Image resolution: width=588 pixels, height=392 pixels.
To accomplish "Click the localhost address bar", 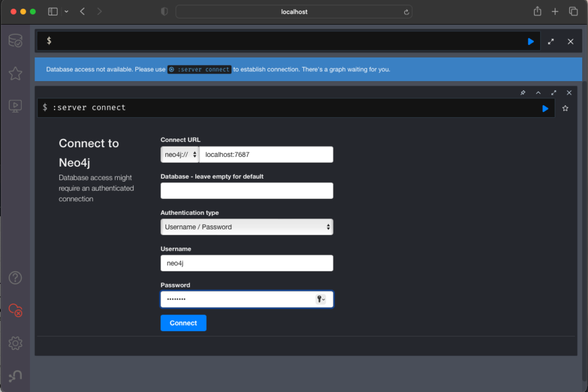I will (x=294, y=11).
